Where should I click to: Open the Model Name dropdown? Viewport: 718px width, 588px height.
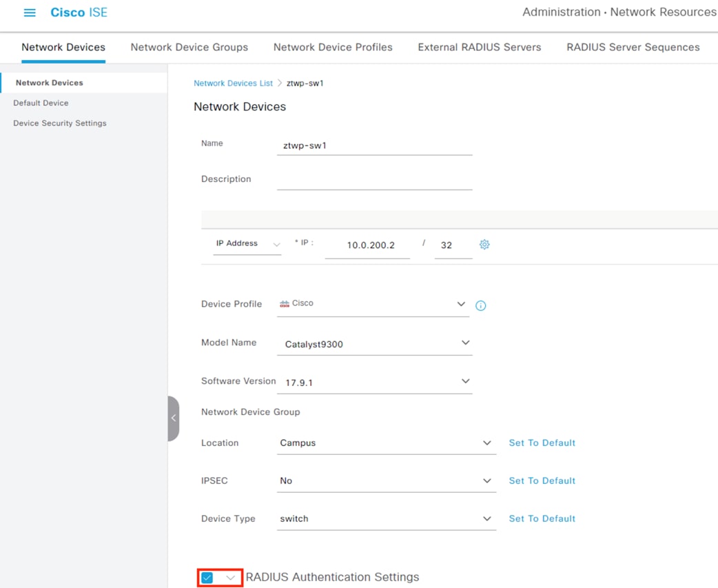[x=375, y=343]
